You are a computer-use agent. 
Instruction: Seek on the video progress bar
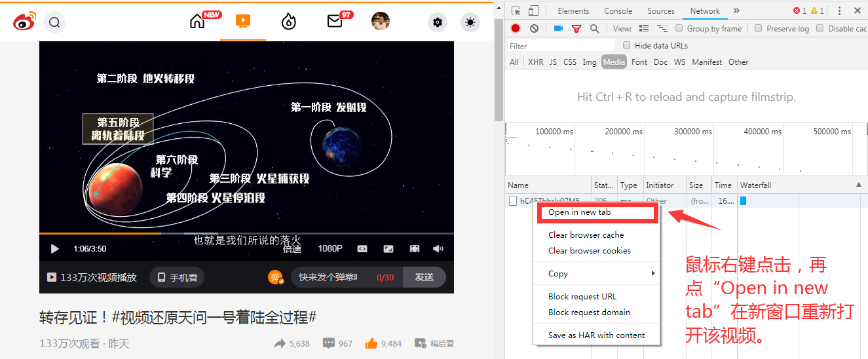[x=246, y=233]
